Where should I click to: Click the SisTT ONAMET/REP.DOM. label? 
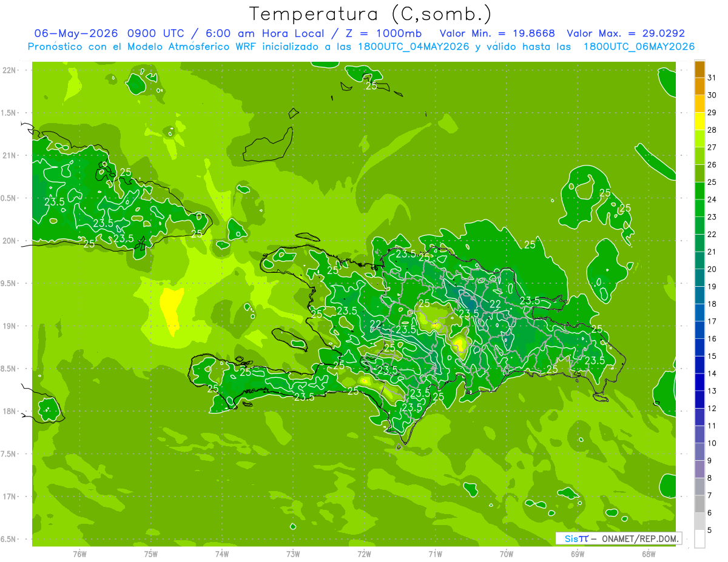pos(618,538)
